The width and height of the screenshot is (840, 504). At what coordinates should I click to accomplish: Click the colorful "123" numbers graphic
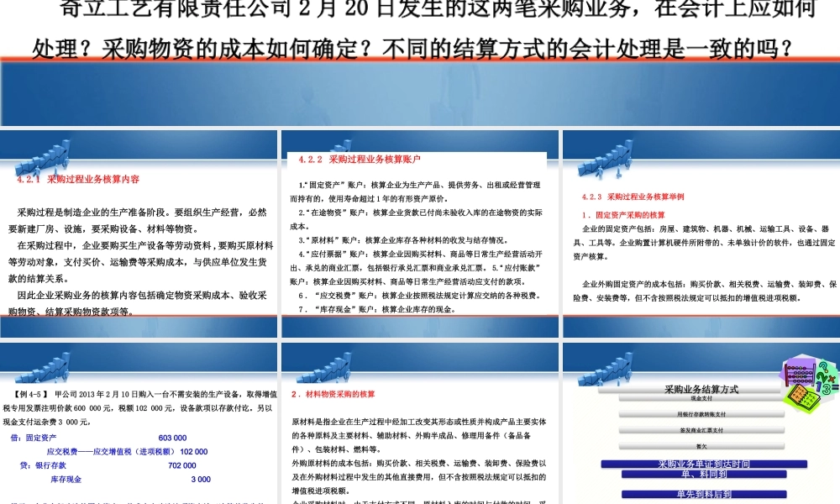pyautogui.click(x=826, y=387)
